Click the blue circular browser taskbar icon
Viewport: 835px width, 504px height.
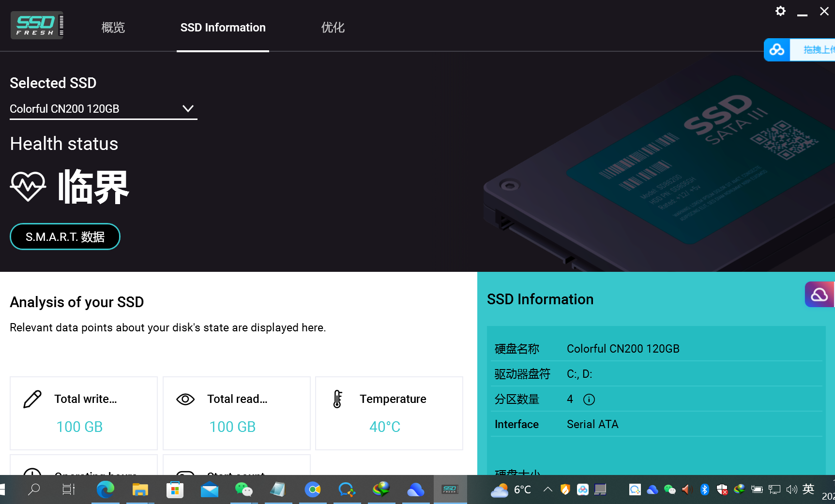313,489
